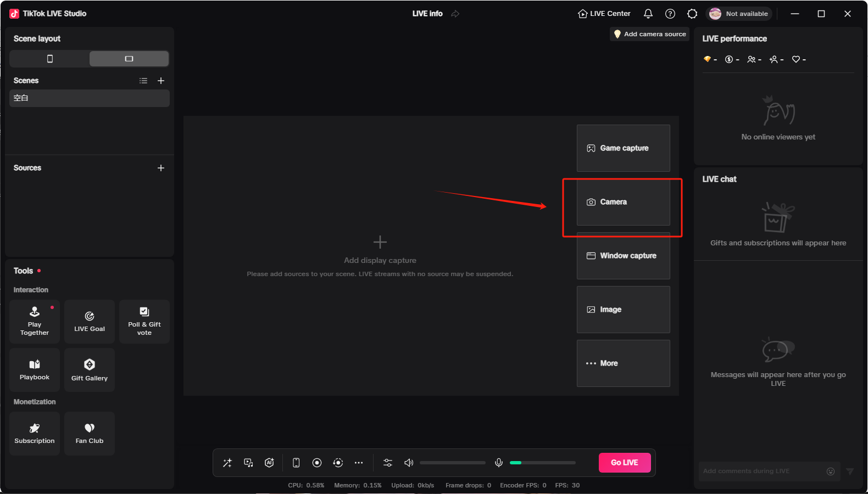
Task: Click Add camera source tip
Action: coord(649,34)
